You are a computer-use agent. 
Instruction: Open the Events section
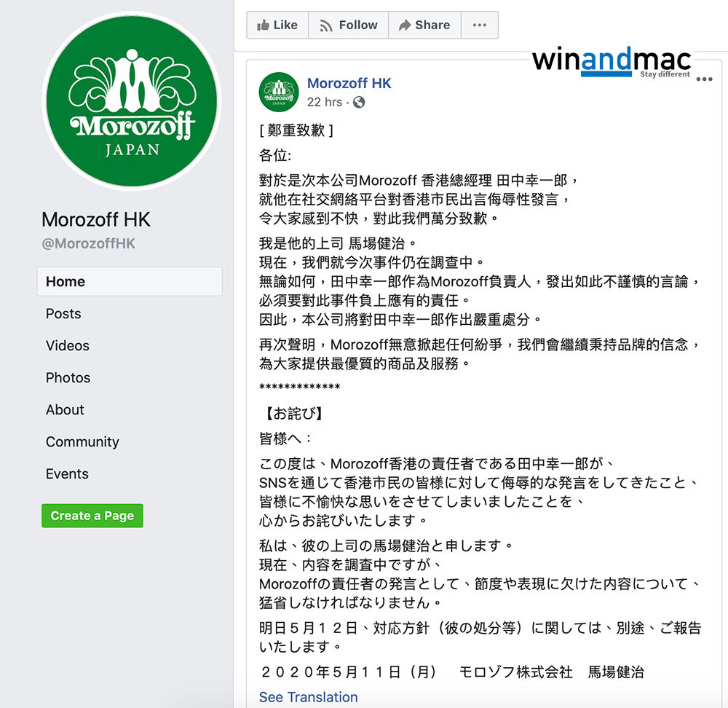pos(67,474)
